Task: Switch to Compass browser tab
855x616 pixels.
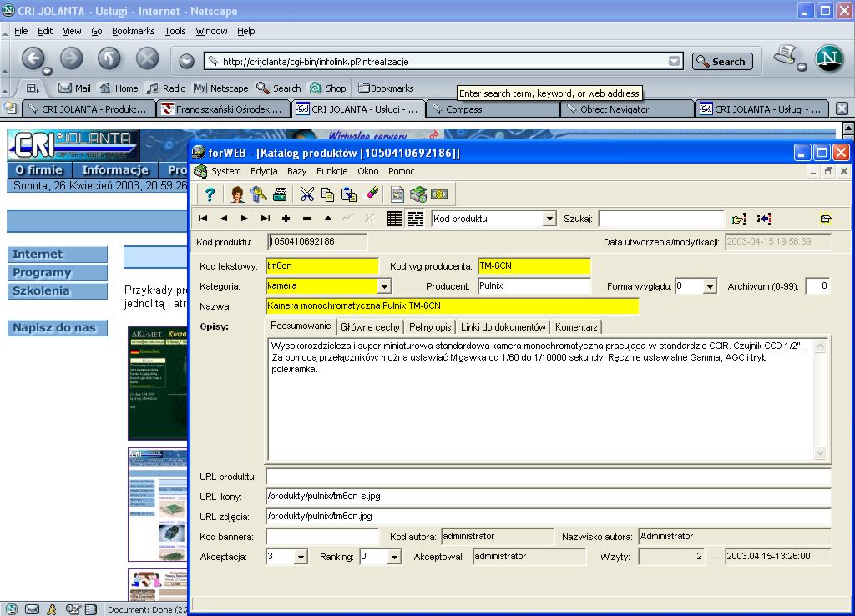Action: [x=493, y=109]
